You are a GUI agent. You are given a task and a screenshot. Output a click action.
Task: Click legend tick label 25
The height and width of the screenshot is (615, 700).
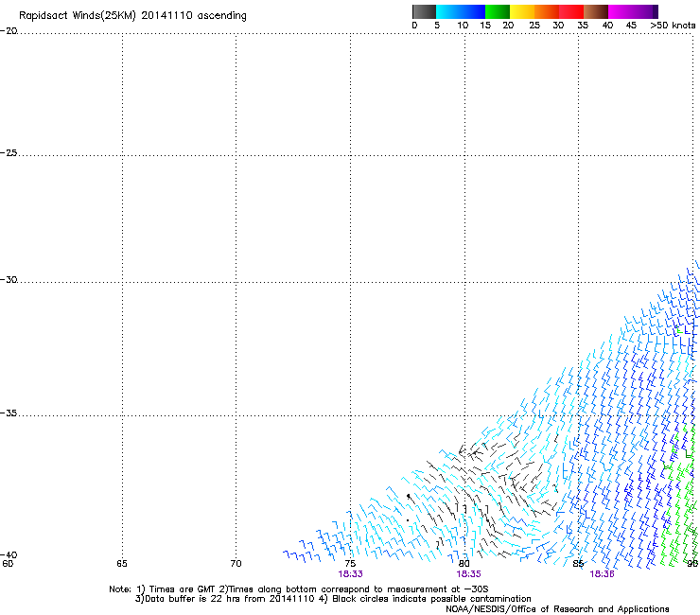(534, 26)
